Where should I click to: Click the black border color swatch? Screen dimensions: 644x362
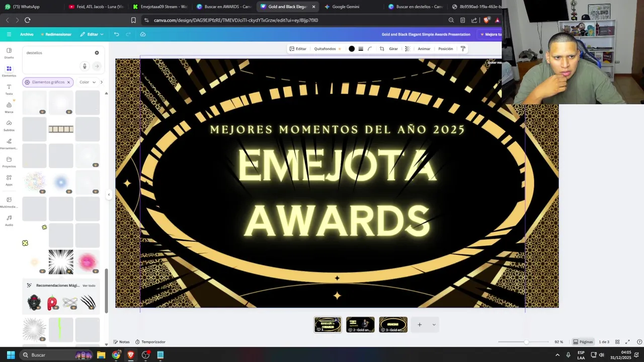click(352, 49)
